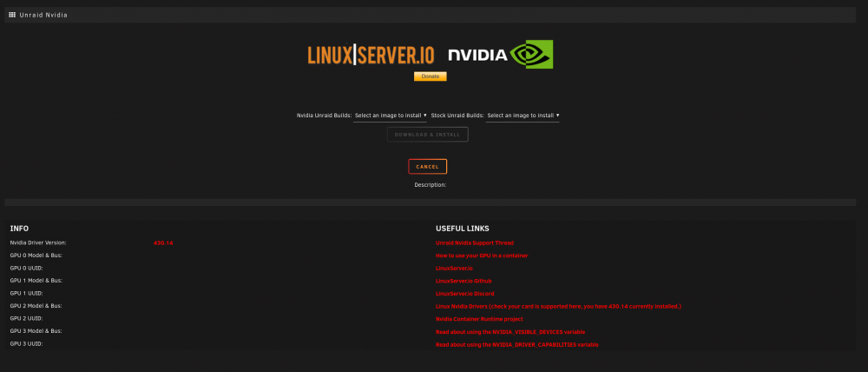Click the GPU 0 Model & Bus label

[x=36, y=255]
